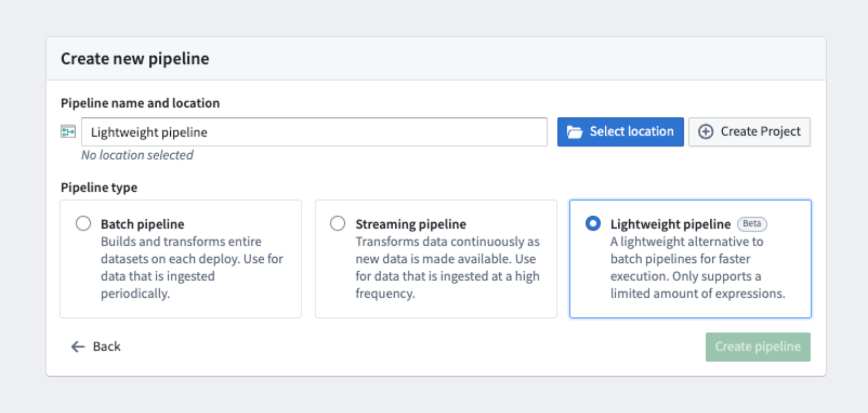
Task: Click the Create pipeline button
Action: (x=758, y=347)
